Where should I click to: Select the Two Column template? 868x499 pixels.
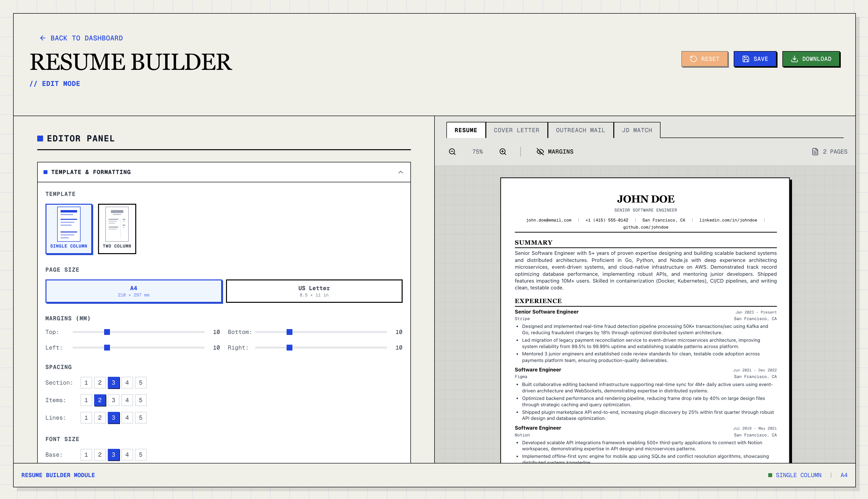(117, 229)
